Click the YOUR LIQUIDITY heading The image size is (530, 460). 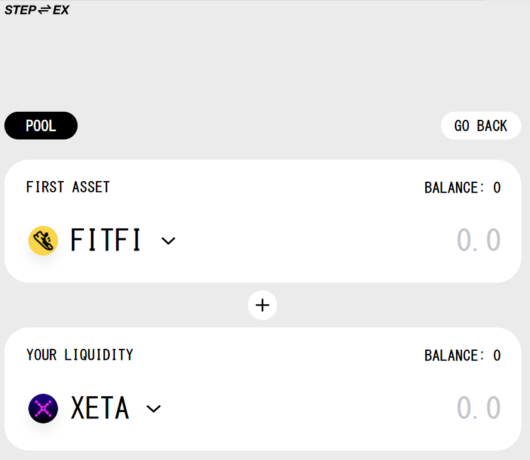pyautogui.click(x=80, y=355)
